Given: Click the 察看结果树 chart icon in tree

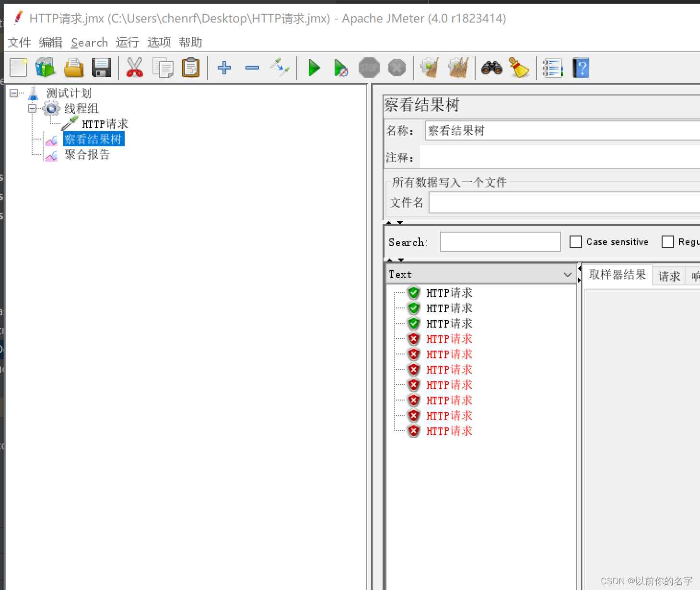Looking at the screenshot, I should click(x=51, y=140).
